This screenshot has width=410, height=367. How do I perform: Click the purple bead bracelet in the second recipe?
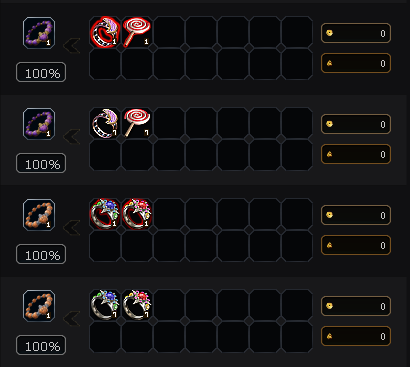[39, 124]
